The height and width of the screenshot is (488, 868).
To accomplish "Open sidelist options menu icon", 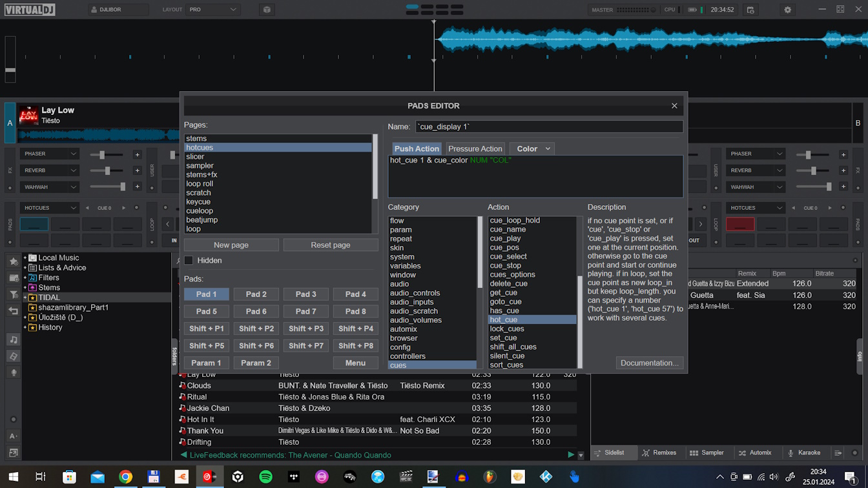I will (x=838, y=453).
